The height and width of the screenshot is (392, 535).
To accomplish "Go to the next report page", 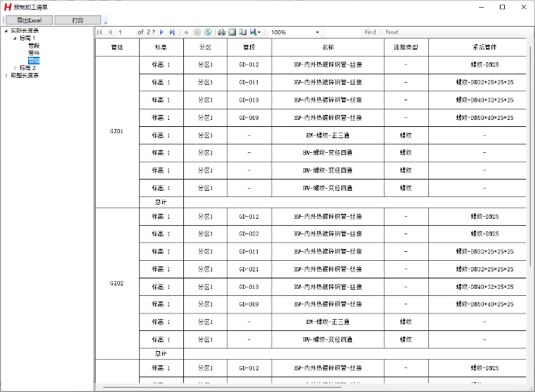I will click(162, 32).
